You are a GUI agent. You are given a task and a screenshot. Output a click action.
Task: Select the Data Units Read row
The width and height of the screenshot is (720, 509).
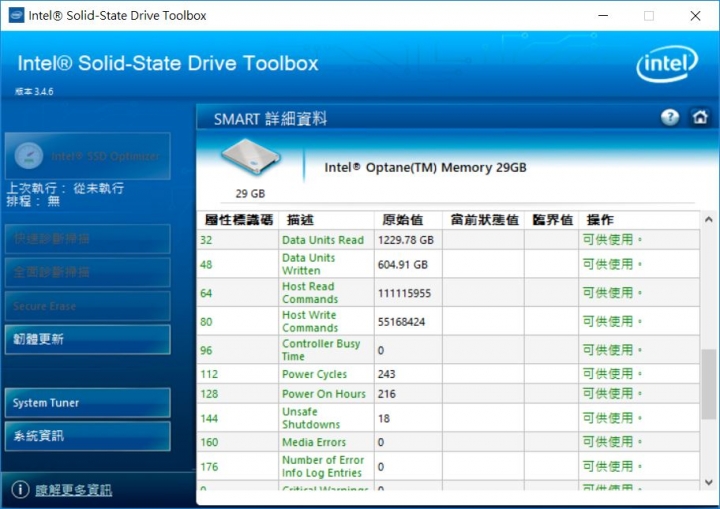pyautogui.click(x=448, y=240)
